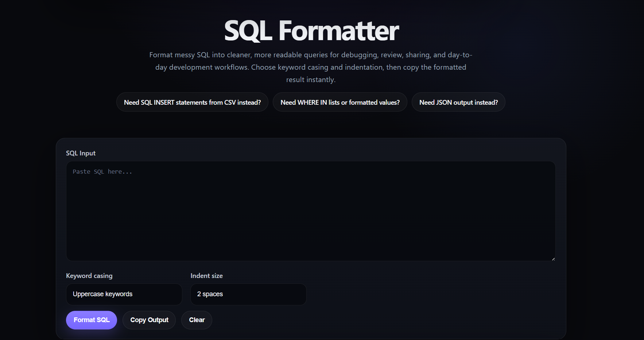Screen dimensions: 644x340
Task: Click the Clear button
Action: pyautogui.click(x=197, y=320)
